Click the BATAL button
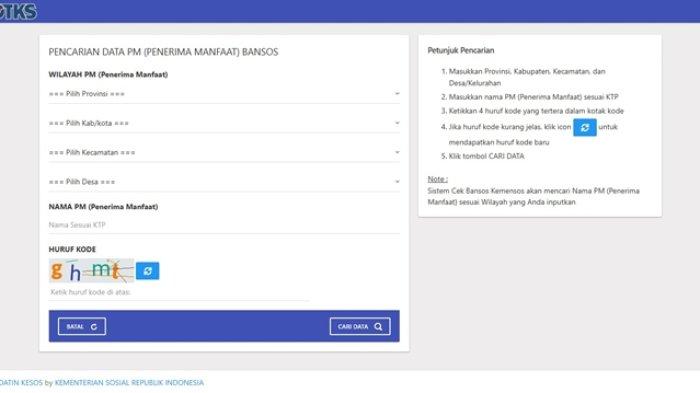 82,326
